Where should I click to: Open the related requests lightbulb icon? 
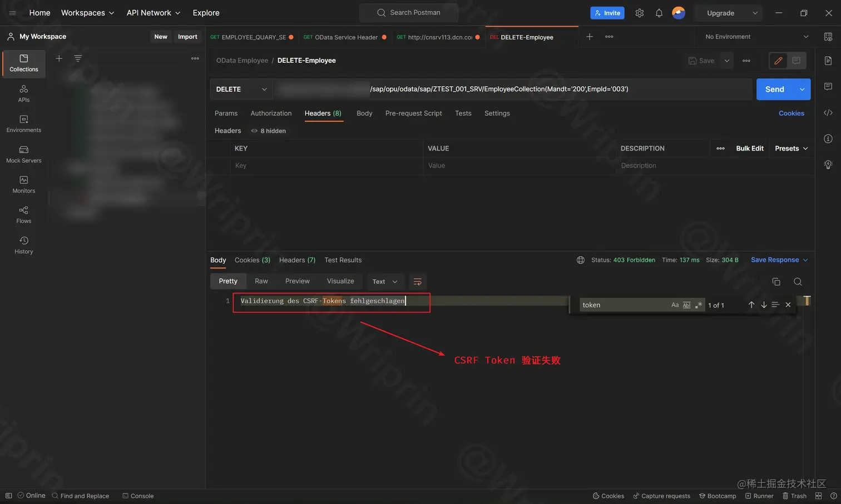click(828, 164)
